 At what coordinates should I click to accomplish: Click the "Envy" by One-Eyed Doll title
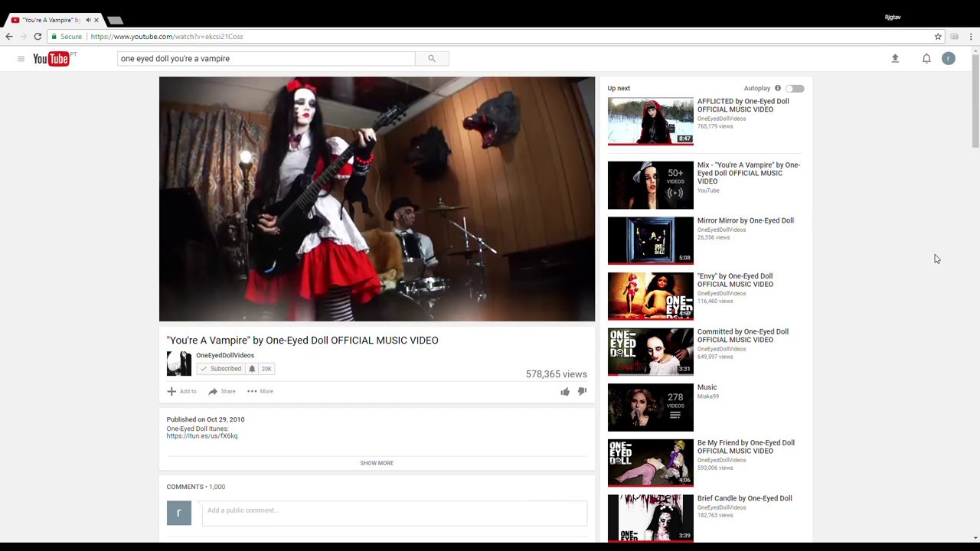click(735, 280)
